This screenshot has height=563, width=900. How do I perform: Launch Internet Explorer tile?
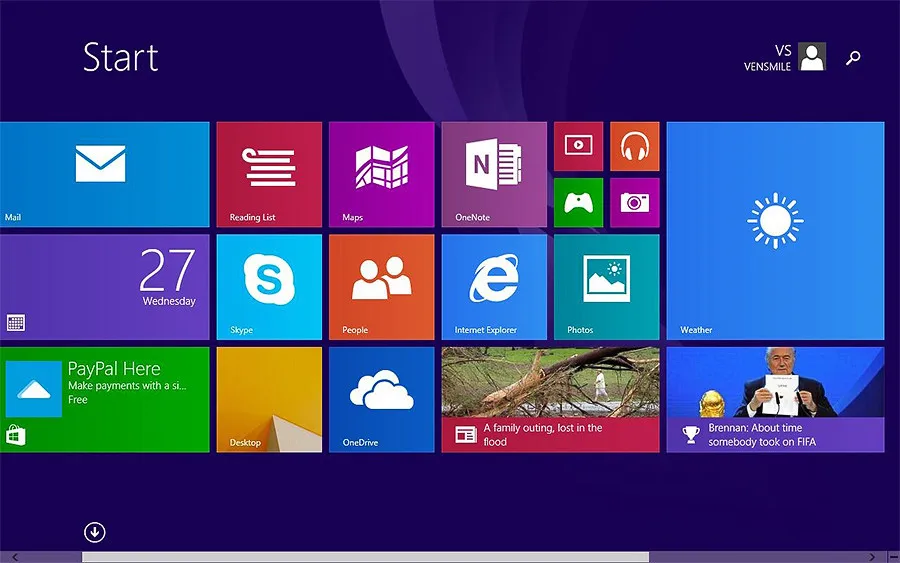494,286
